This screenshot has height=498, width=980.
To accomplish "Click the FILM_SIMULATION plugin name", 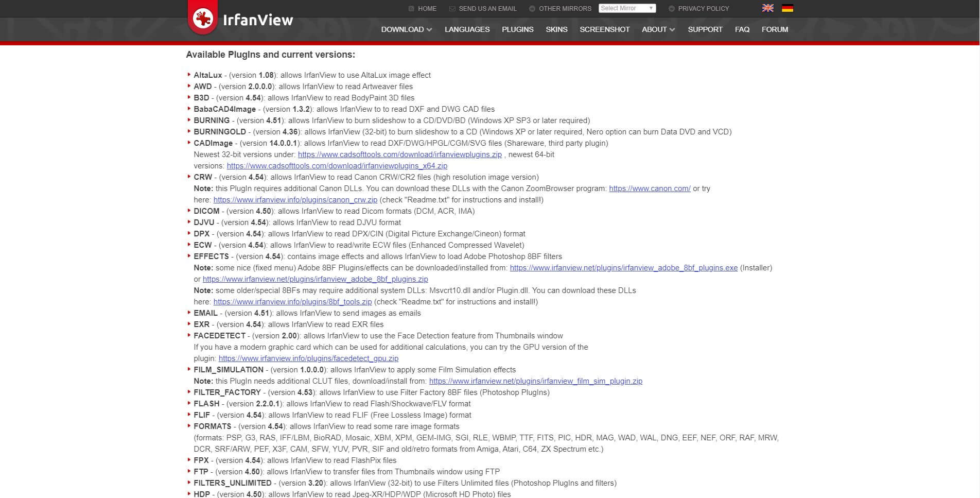I will (x=229, y=370).
